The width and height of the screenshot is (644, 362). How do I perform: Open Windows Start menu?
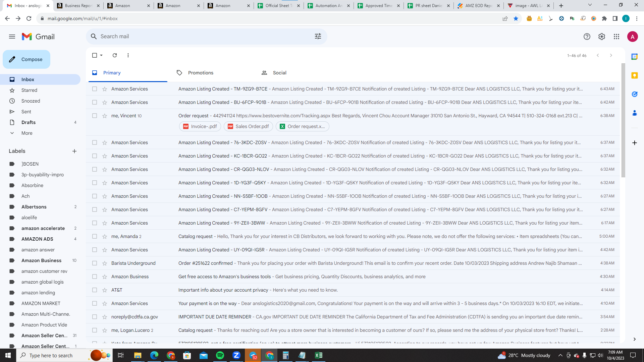coord(8,355)
